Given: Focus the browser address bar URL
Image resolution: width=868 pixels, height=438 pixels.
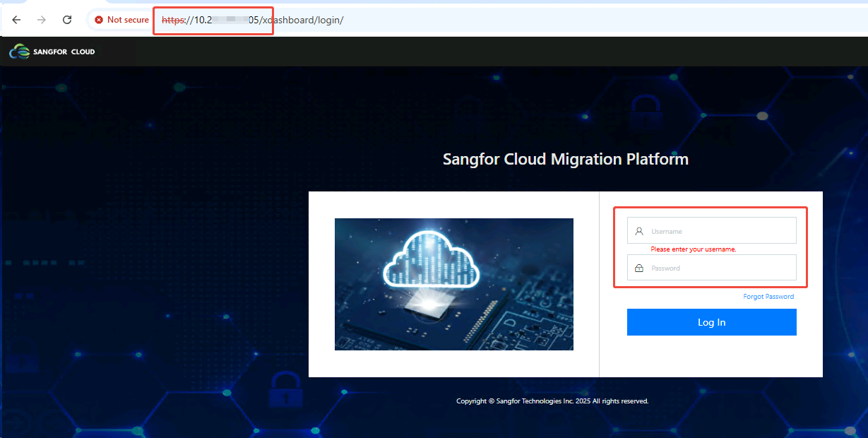Looking at the screenshot, I should point(253,20).
